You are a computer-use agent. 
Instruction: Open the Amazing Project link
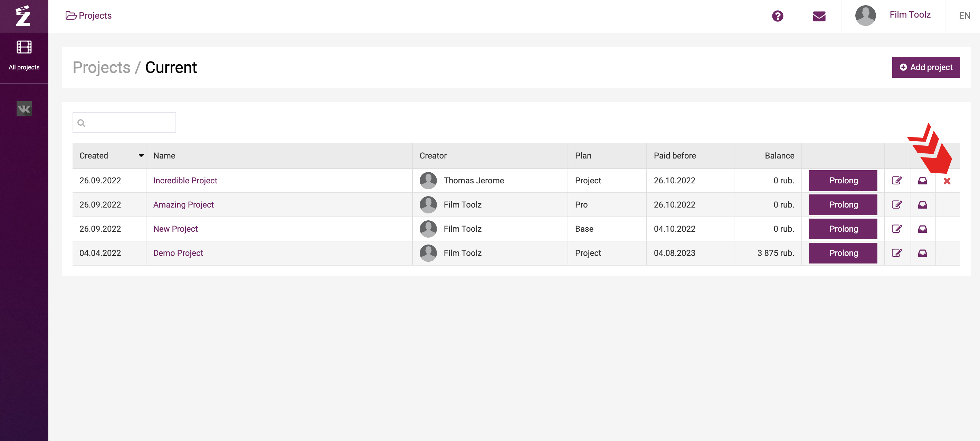pyautogui.click(x=183, y=204)
